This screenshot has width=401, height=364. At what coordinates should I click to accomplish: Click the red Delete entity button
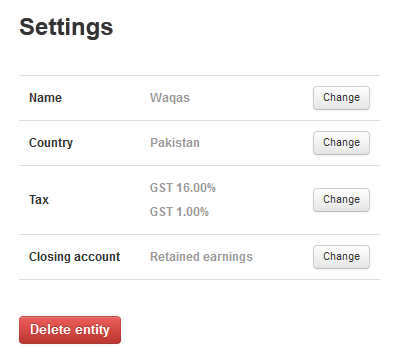pyautogui.click(x=70, y=330)
